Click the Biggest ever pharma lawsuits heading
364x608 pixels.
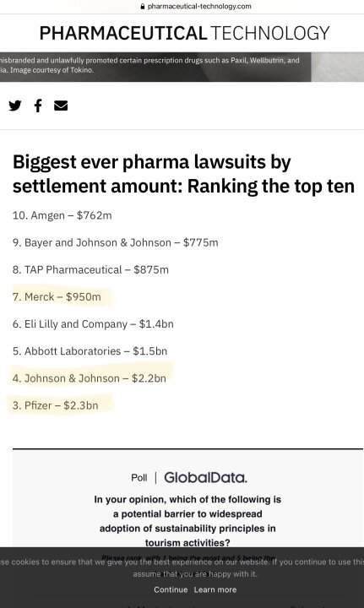[184, 174]
